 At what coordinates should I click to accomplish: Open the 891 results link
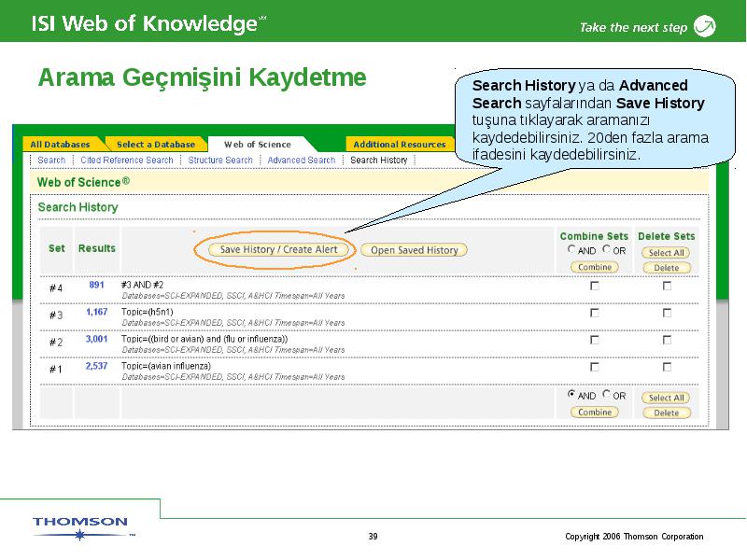tap(97, 285)
